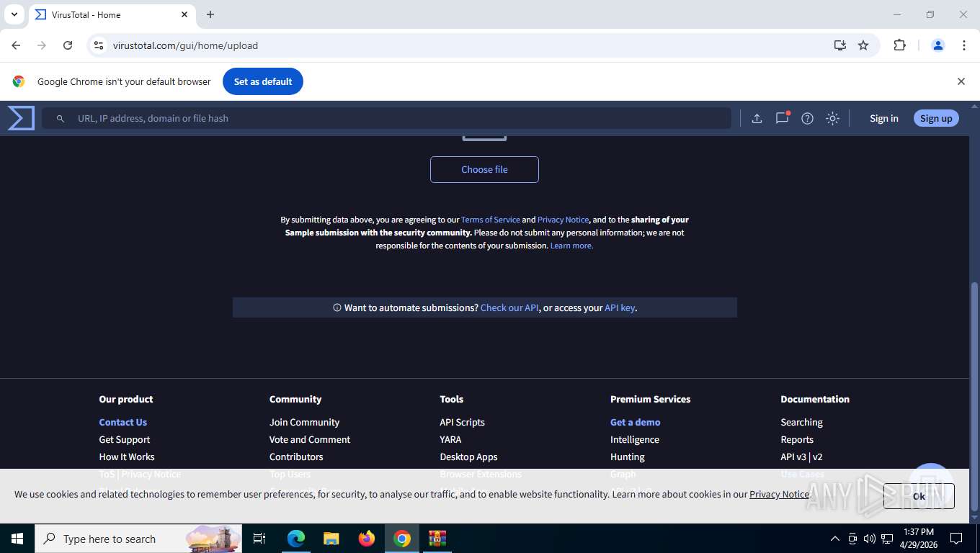Open a new tab with plus icon
Screen dimensions: 980x553
point(210,14)
